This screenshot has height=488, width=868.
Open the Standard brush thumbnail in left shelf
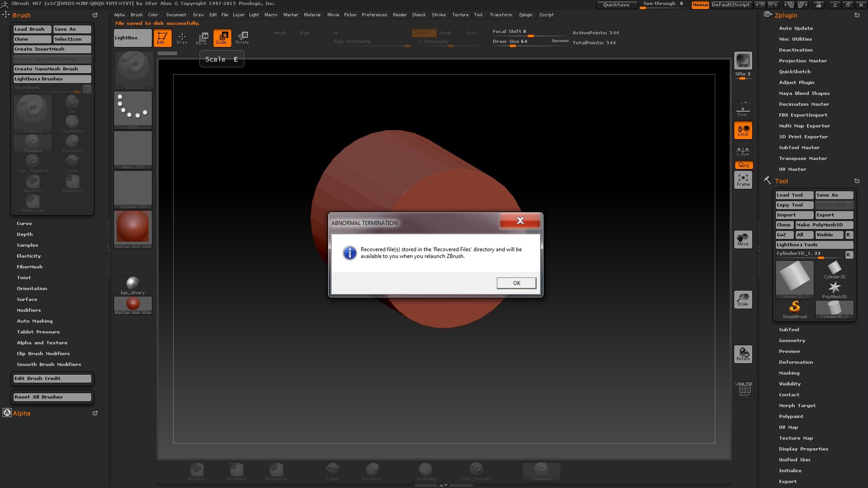click(133, 70)
